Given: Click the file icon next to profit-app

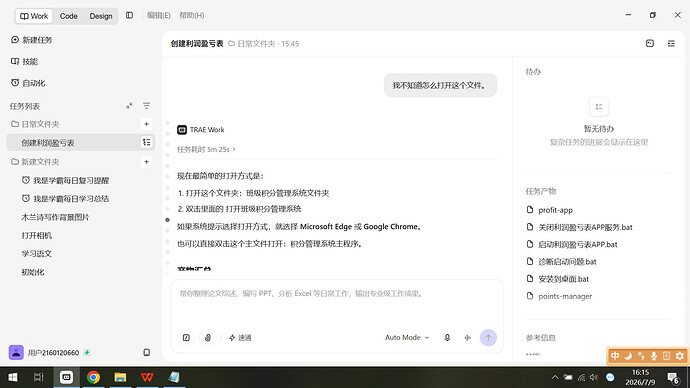Looking at the screenshot, I should coord(530,209).
